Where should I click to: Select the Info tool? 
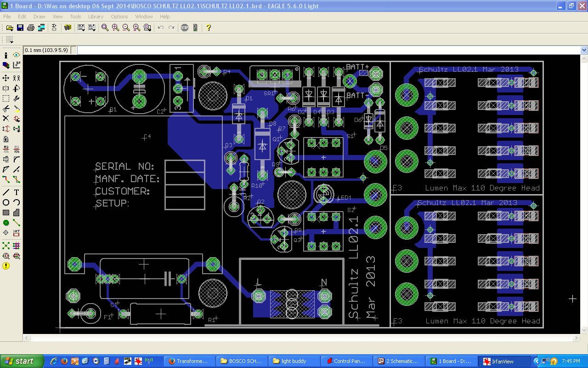[x=6, y=55]
